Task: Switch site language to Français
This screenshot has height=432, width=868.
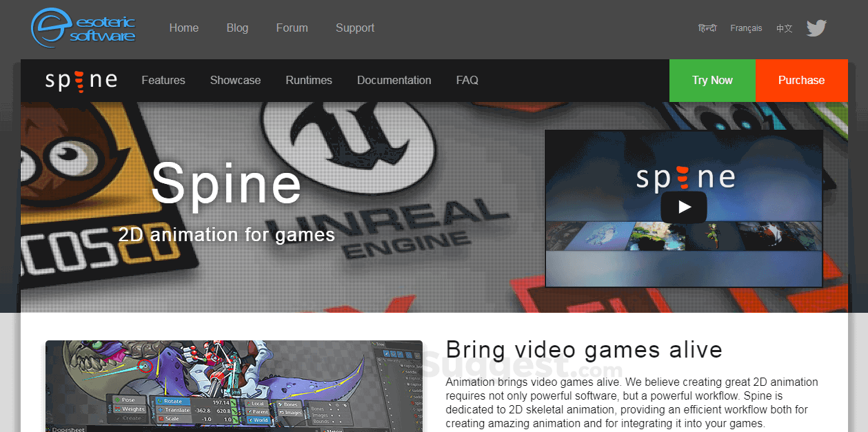Action: coord(746,28)
